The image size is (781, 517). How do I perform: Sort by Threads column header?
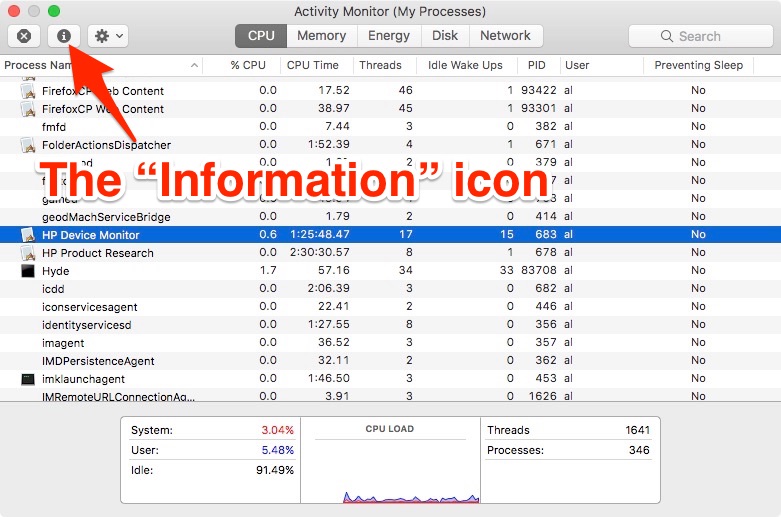[381, 65]
